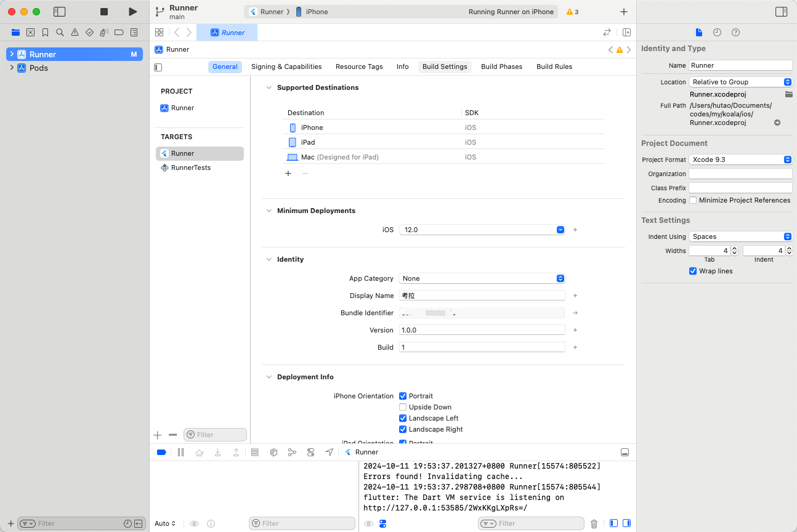Open the App Category dropdown
Screen dimensions: 797x532
(482, 278)
